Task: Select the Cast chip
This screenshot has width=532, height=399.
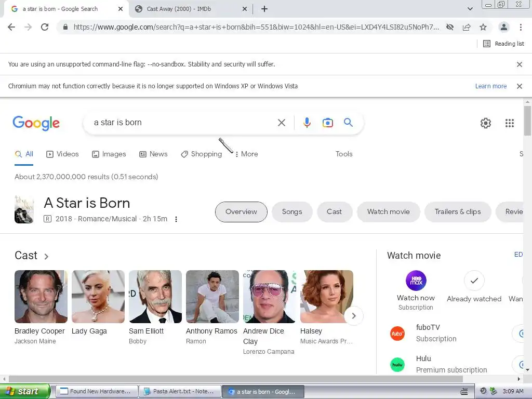Action: click(x=334, y=212)
